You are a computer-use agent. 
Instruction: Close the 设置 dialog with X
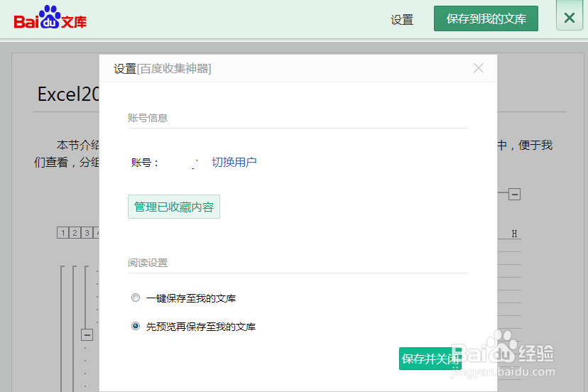(x=479, y=68)
